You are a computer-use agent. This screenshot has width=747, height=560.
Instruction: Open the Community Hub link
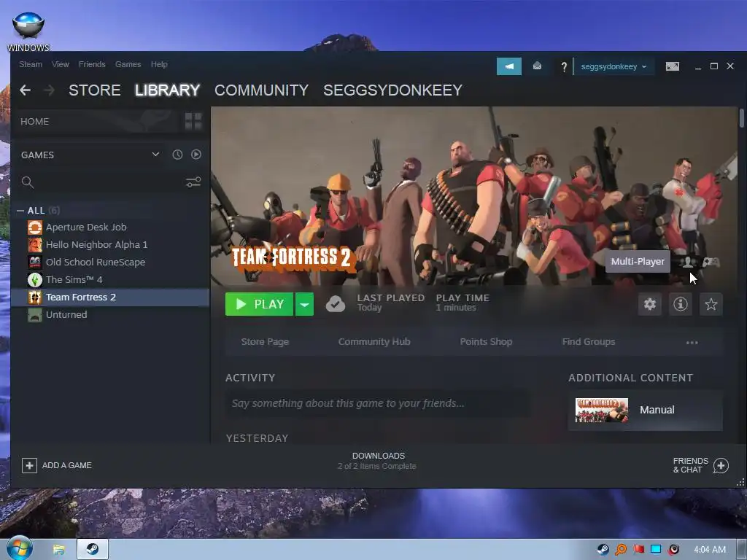pyautogui.click(x=374, y=342)
